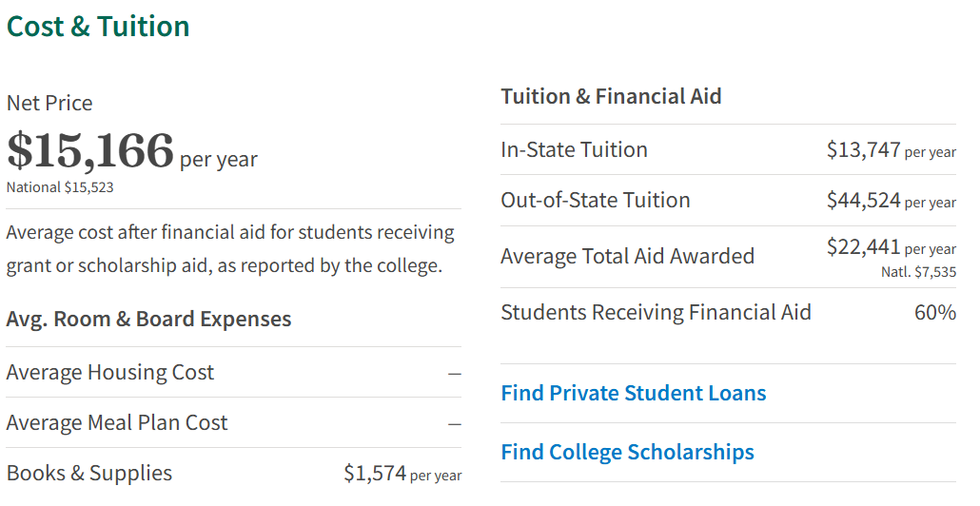Click the Average Meal Plan Cost label
Screen dimensions: 980x506
(117, 423)
